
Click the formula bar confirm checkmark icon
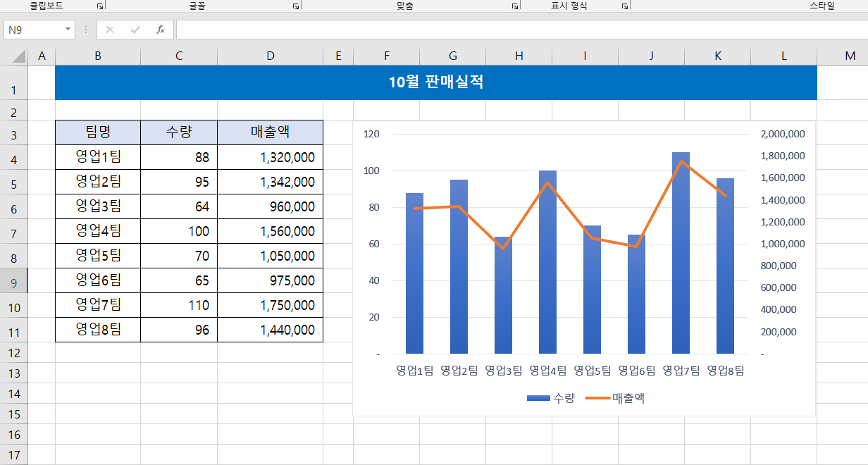[135, 30]
